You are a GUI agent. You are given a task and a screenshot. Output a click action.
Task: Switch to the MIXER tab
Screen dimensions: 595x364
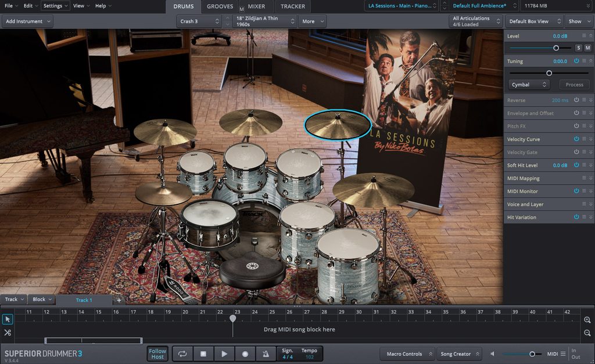[256, 6]
